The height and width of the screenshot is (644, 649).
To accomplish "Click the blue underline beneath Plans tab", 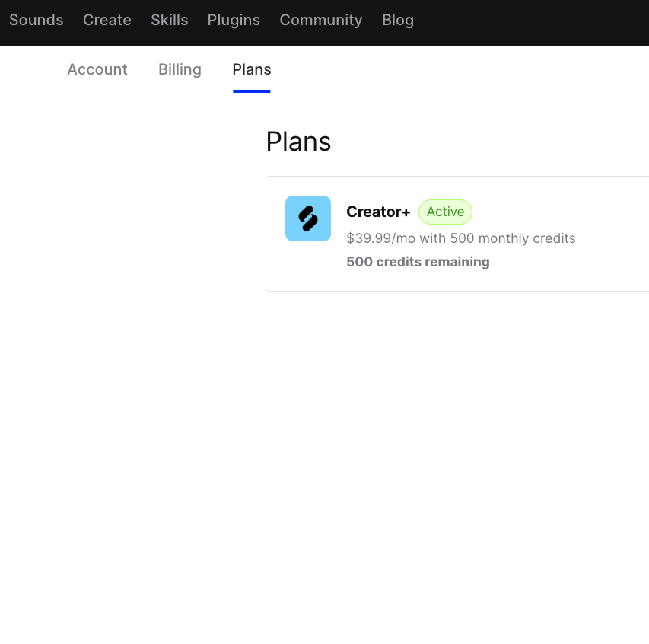I will coord(252,91).
